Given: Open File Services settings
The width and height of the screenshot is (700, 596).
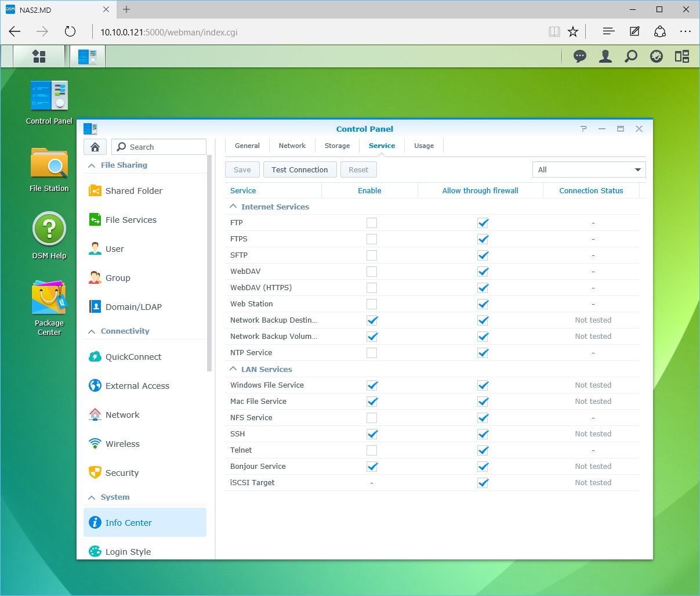Looking at the screenshot, I should (x=145, y=220).
